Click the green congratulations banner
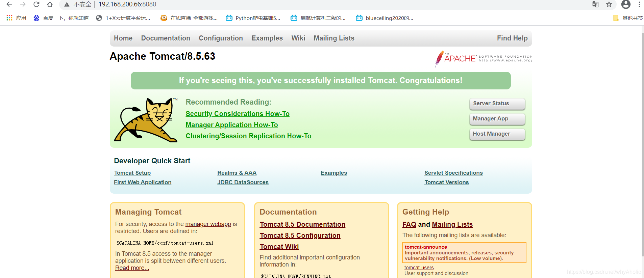This screenshot has width=644, height=278. [x=321, y=81]
